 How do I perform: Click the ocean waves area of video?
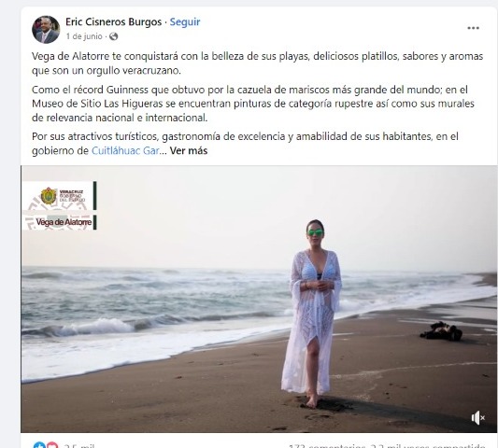pos(152,304)
